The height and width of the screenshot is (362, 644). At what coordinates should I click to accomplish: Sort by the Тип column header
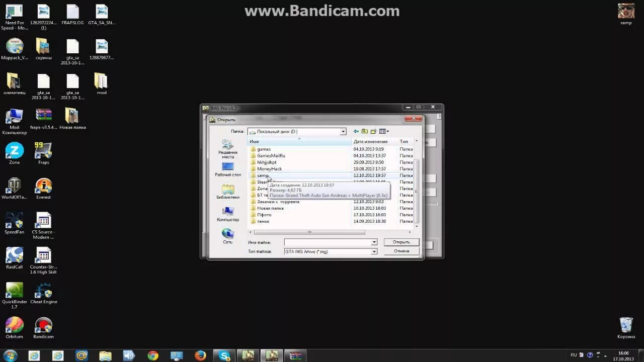coord(406,142)
